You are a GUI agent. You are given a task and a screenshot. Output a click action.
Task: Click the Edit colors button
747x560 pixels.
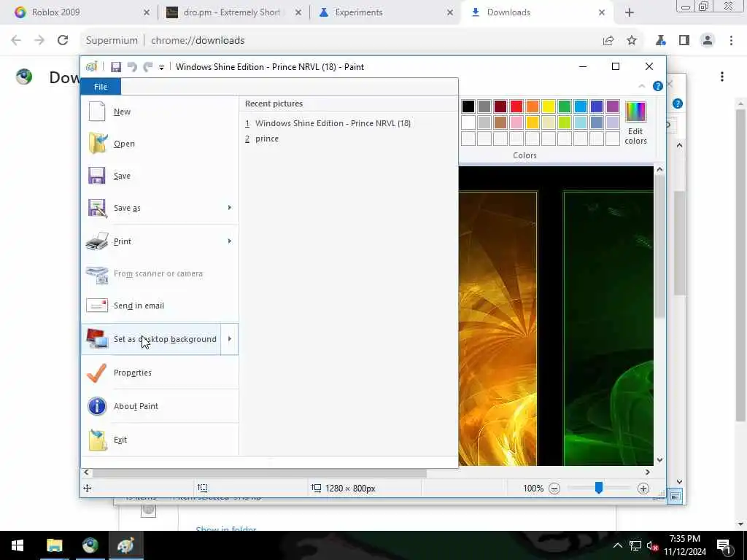tap(635, 122)
